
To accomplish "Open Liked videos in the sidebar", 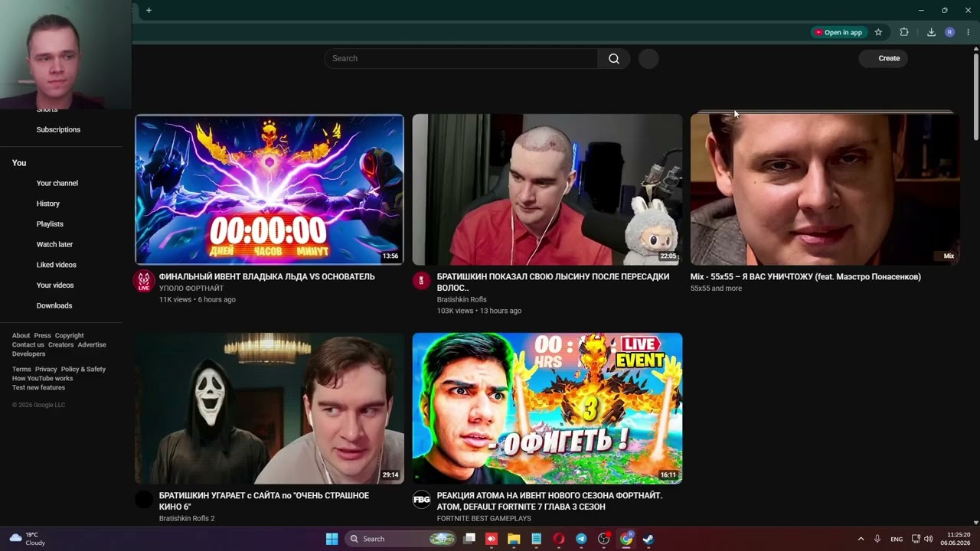I will click(x=57, y=265).
